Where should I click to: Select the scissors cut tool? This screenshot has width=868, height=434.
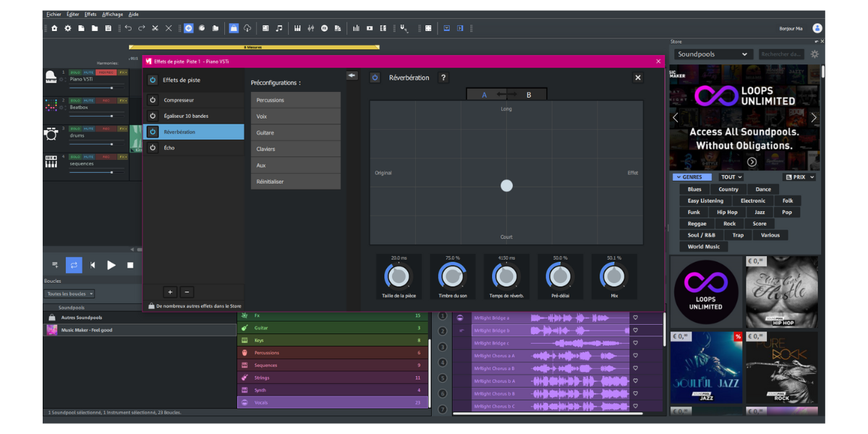click(155, 28)
